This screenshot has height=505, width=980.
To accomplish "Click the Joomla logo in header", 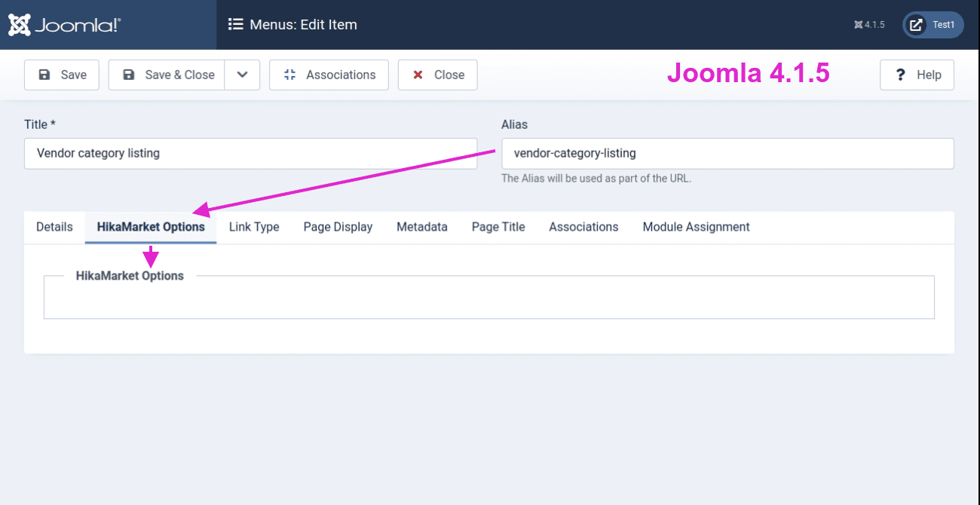I will click(65, 25).
